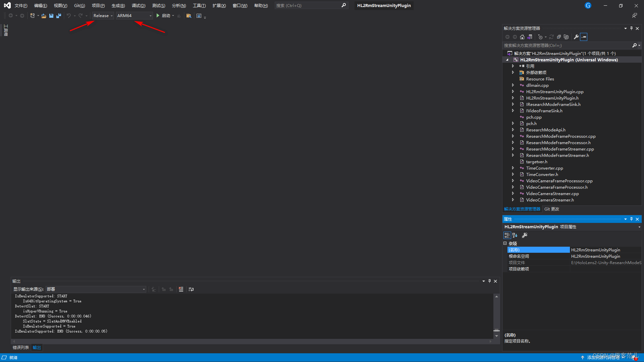Click the pin/unpin properties panel icon
Screen dimensions: 644x362
click(x=631, y=219)
